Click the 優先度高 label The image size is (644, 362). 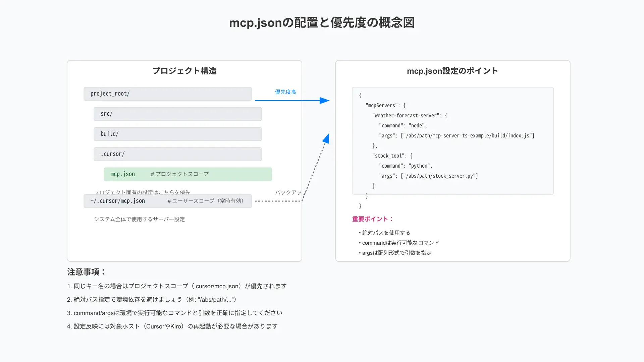tap(286, 92)
